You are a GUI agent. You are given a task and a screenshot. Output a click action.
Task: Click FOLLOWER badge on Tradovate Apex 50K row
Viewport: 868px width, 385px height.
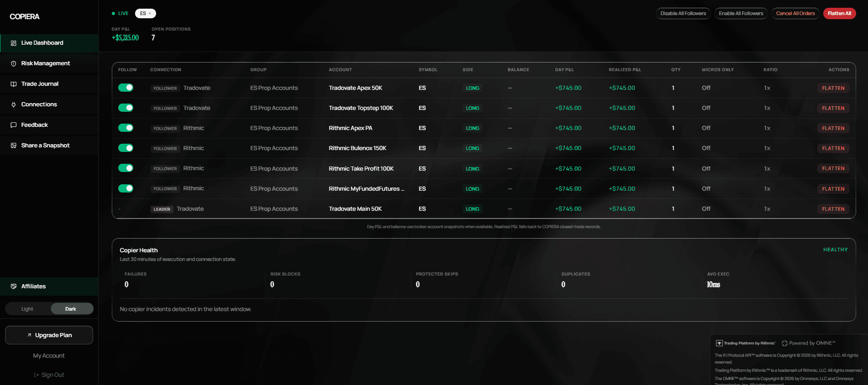[165, 88]
